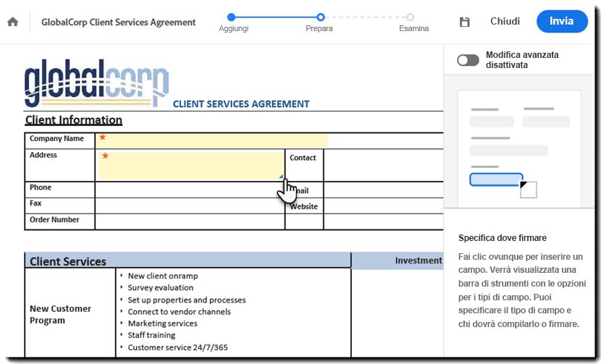Click the Fax value cell
The height and width of the screenshot is (364, 601).
tap(190, 206)
